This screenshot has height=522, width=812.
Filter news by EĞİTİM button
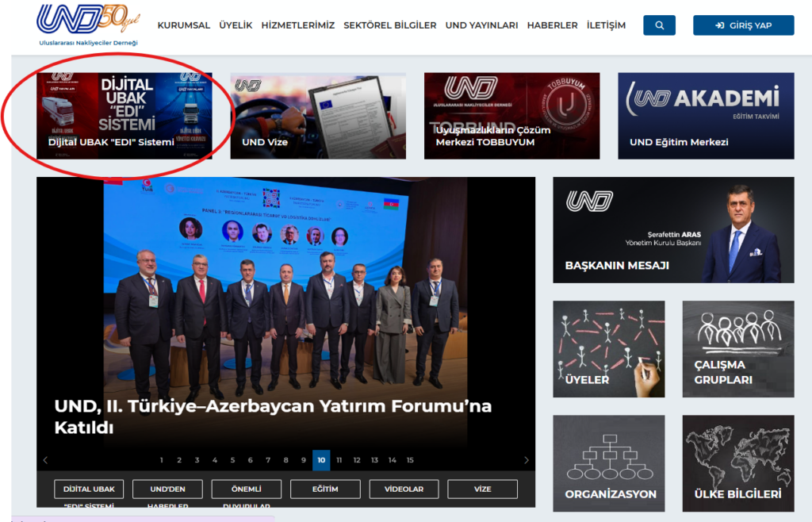click(325, 489)
